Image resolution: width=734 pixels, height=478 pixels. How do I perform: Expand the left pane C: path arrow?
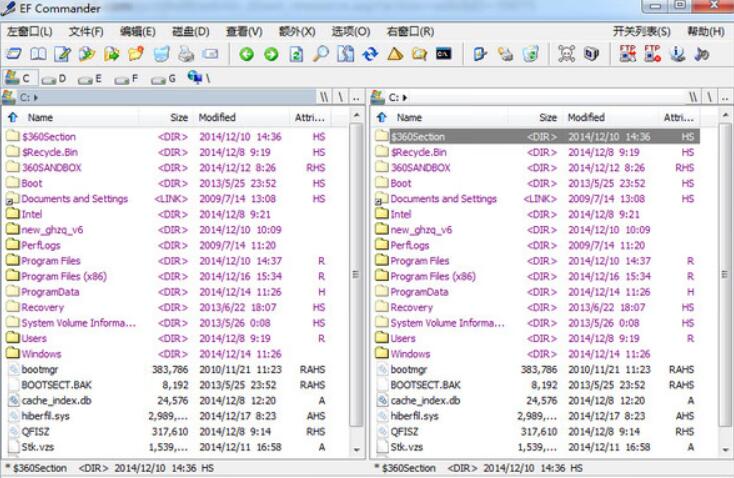36,98
